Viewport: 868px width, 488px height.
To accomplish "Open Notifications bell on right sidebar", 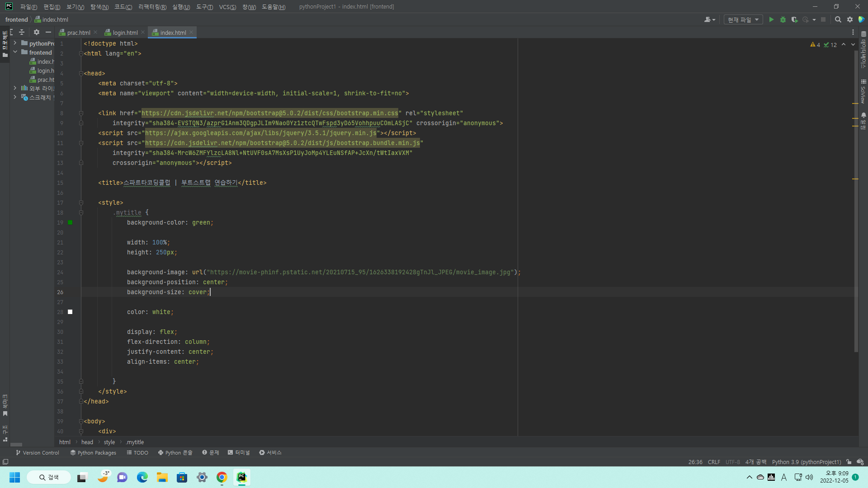I will click(x=863, y=121).
